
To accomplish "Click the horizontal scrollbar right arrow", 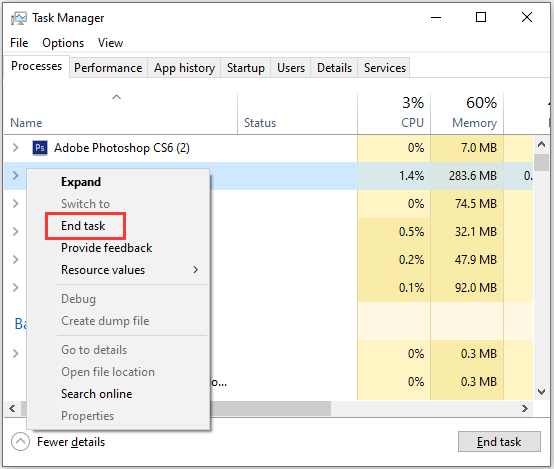I will (525, 409).
